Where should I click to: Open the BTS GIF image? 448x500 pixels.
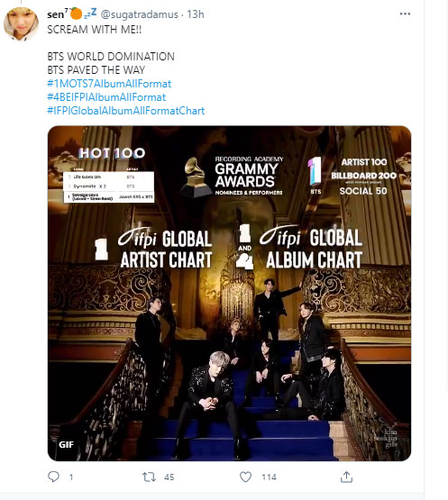(x=229, y=294)
